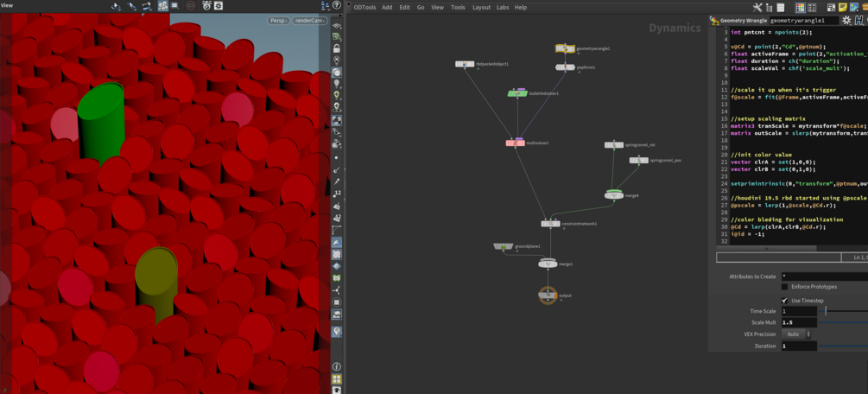Select the springconrel_rot node
Viewport: 868px width, 394px height.
click(614, 144)
